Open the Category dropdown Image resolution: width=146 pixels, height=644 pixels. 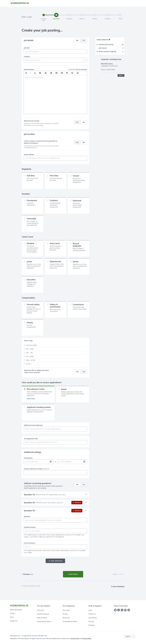coord(55,60)
